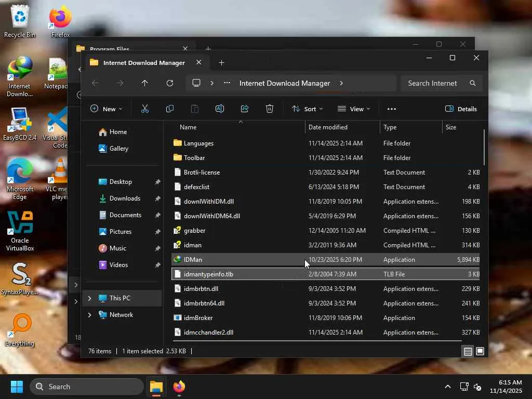Screen dimensions: 532x399
Task: Open the Sort dropdown
Action: tap(308, 109)
